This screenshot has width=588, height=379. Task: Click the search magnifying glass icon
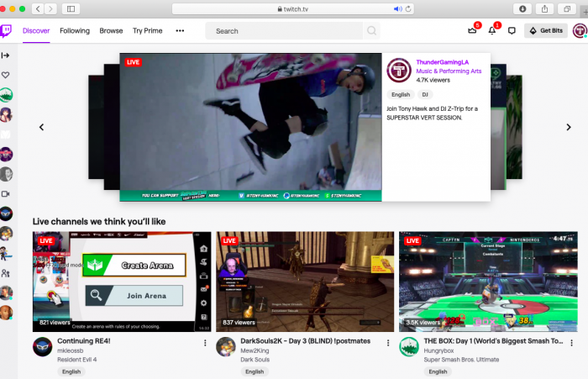click(x=371, y=31)
